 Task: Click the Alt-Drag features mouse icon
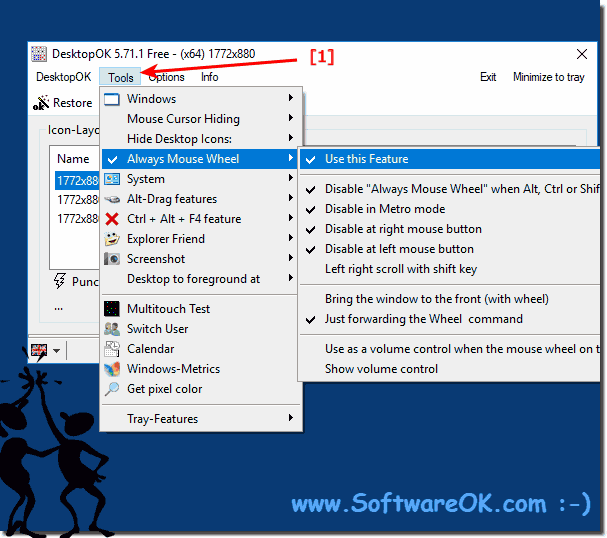coord(112,199)
